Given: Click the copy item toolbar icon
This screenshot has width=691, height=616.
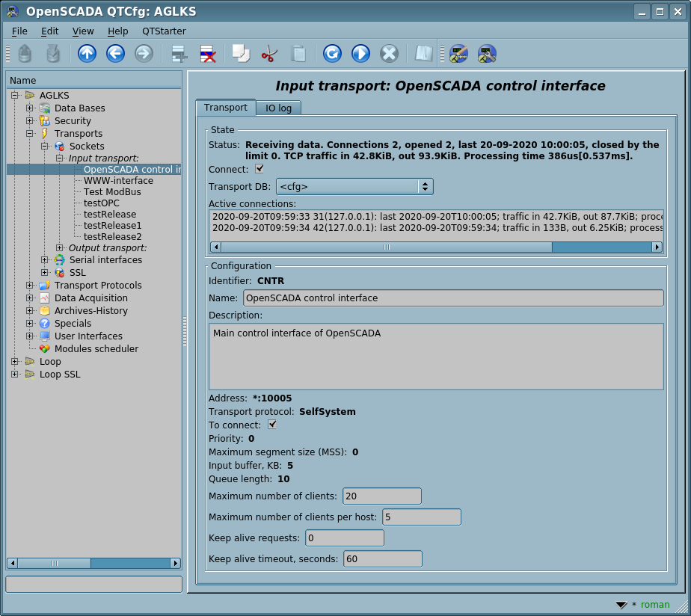Looking at the screenshot, I should (x=241, y=54).
